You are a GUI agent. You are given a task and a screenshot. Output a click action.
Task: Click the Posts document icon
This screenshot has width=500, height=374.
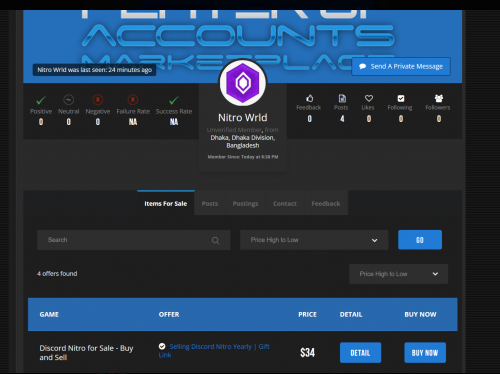(342, 98)
